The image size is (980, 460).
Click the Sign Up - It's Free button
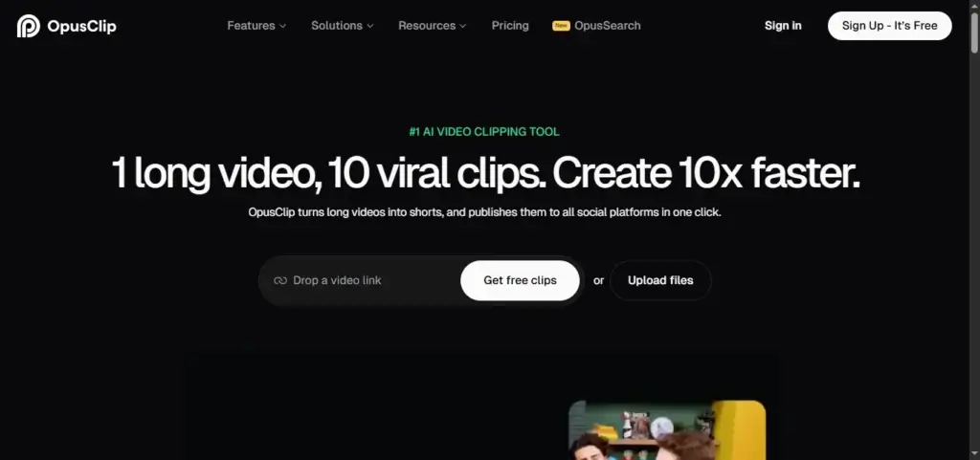pyautogui.click(x=889, y=26)
